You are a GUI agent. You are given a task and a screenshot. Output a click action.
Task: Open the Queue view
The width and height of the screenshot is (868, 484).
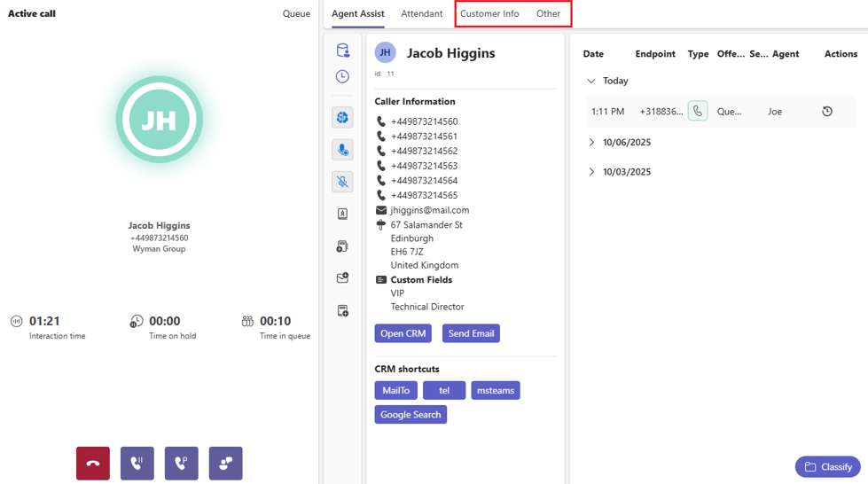click(x=296, y=14)
